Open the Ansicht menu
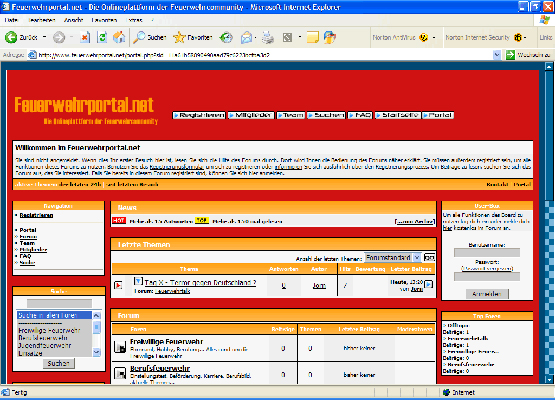The image size is (555, 400). click(x=73, y=20)
